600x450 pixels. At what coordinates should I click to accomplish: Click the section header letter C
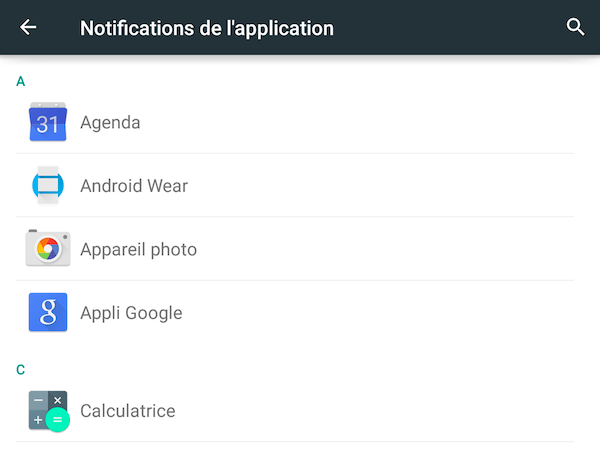(x=21, y=370)
